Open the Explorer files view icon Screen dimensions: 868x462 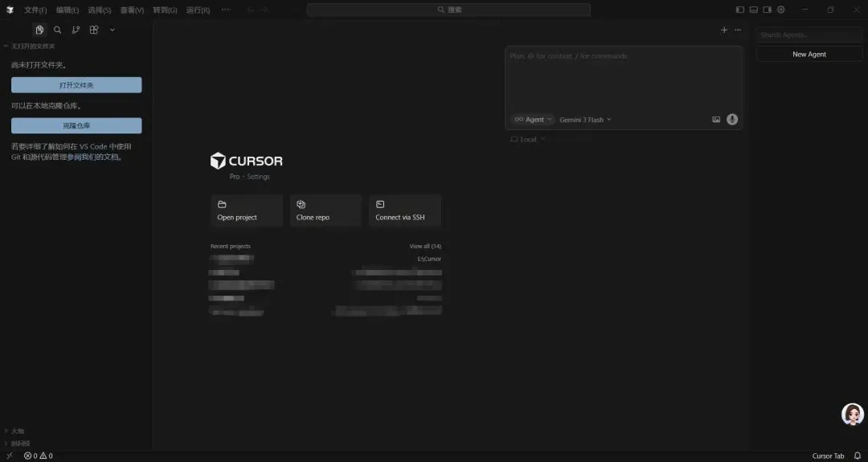click(39, 30)
